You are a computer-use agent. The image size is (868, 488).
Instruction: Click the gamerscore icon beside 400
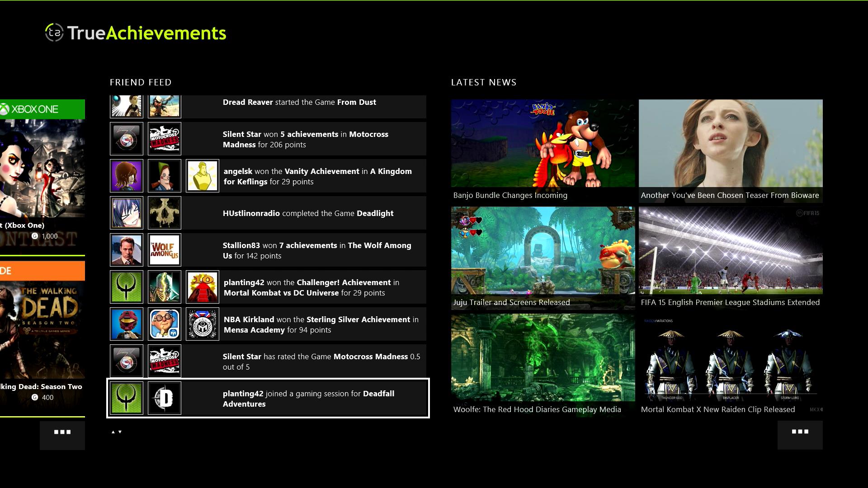click(35, 397)
